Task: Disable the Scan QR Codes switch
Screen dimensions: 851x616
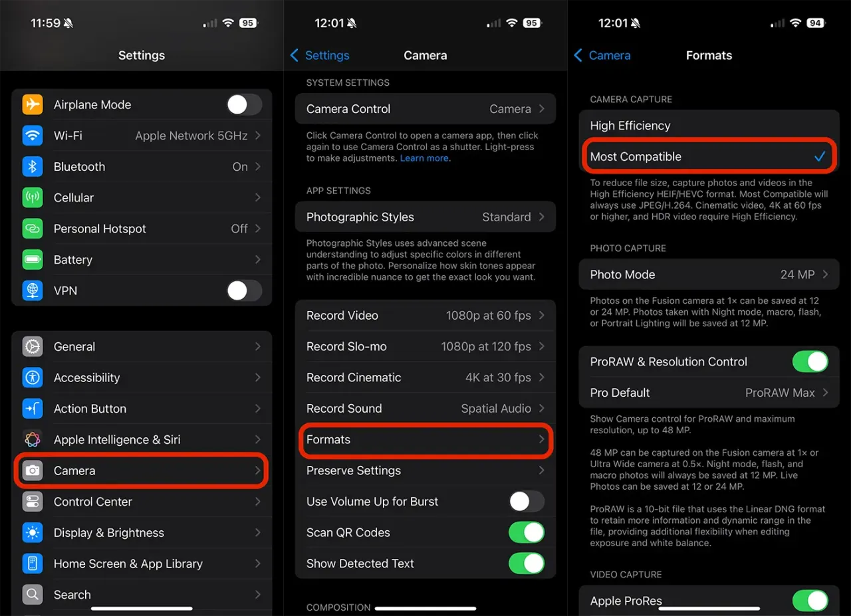Action: (527, 532)
